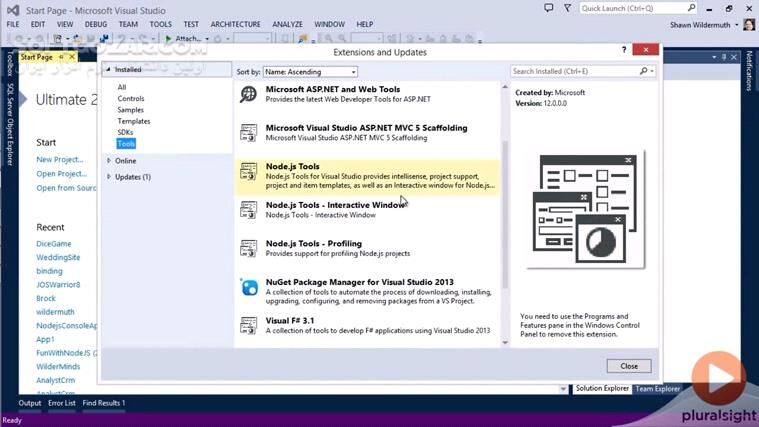
Task: Switch to the Team Explorer tab
Action: pos(659,388)
